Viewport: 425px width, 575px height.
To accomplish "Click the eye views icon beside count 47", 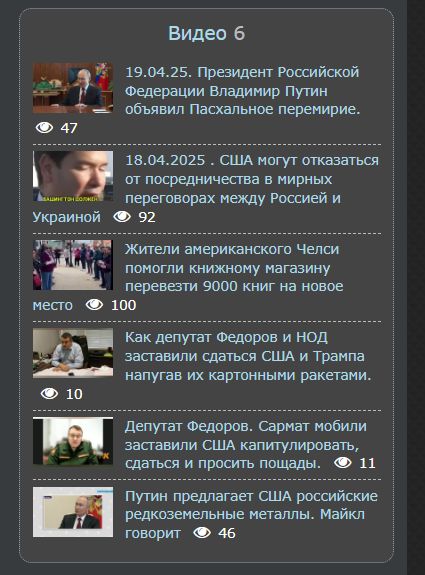I will coord(45,128).
